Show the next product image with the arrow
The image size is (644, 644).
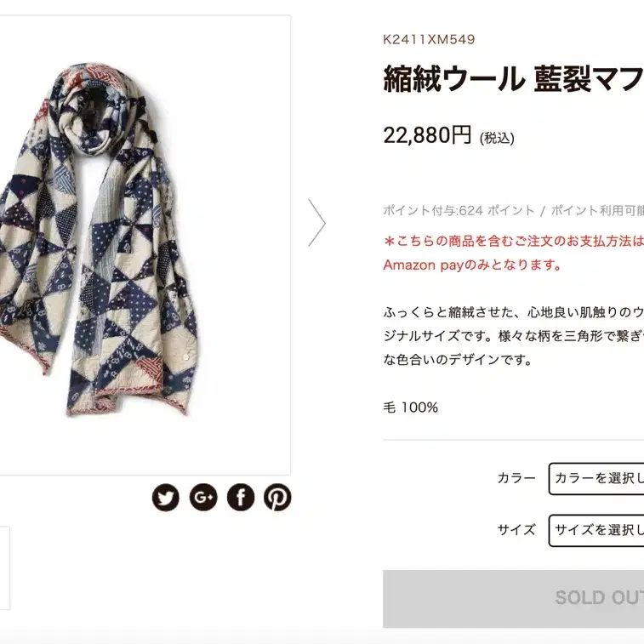(316, 223)
